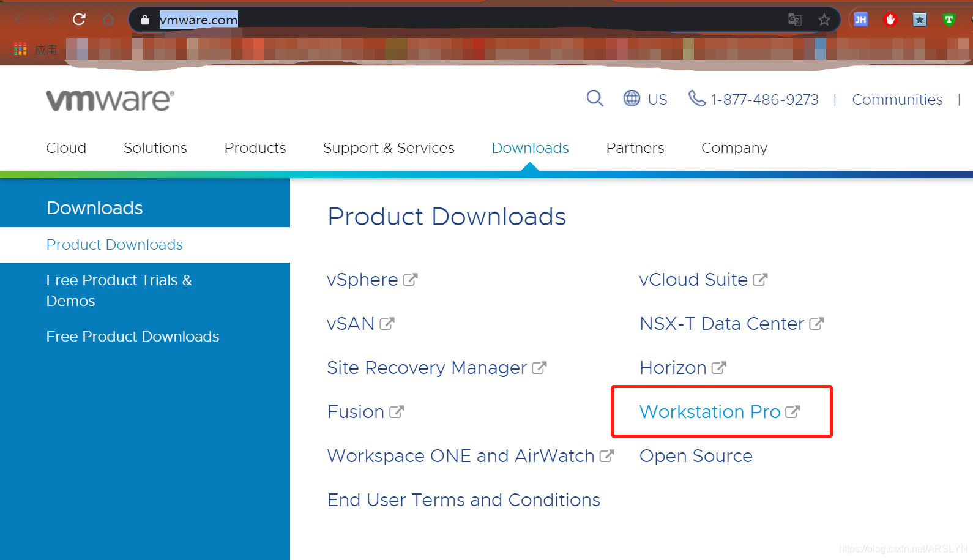This screenshot has height=560, width=973.
Task: Click the globe region icon
Action: (x=632, y=99)
